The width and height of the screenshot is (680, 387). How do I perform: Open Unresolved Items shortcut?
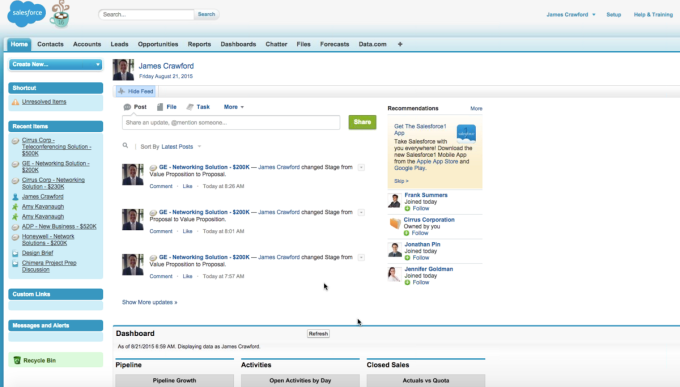point(44,102)
